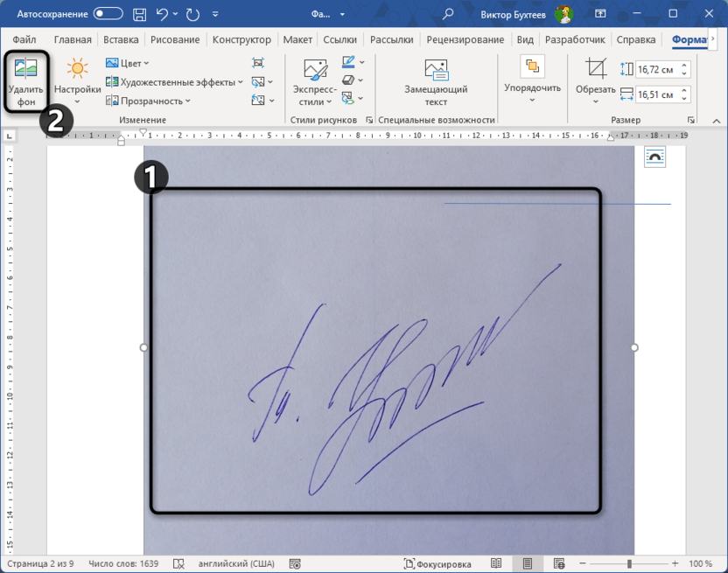Switch to the Рисование tab
728x573 pixels.
click(x=175, y=40)
